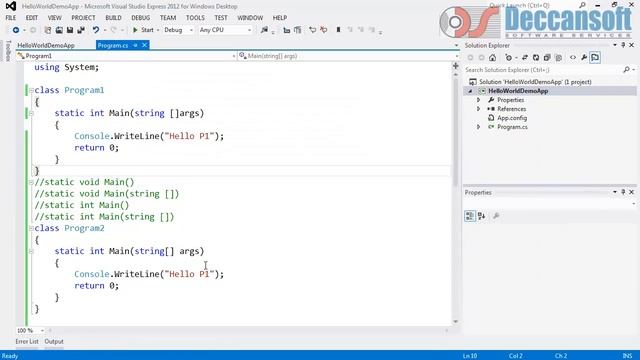The width and height of the screenshot is (640, 360).
Task: Click Collapse All icon in Solution Explorer
Action: coord(547,58)
